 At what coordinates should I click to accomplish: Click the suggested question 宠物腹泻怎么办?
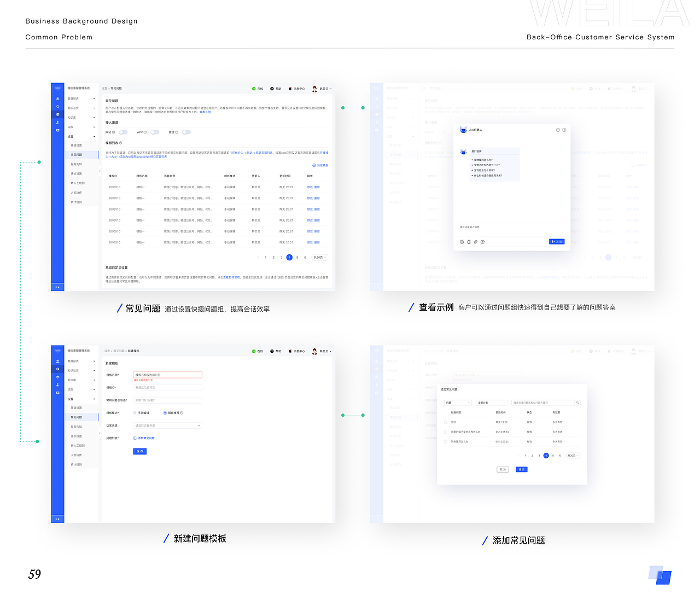pos(483,160)
